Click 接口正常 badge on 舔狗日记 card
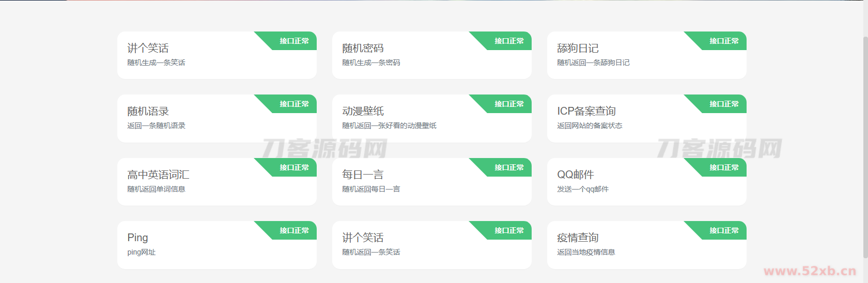This screenshot has width=868, height=283. tap(723, 41)
